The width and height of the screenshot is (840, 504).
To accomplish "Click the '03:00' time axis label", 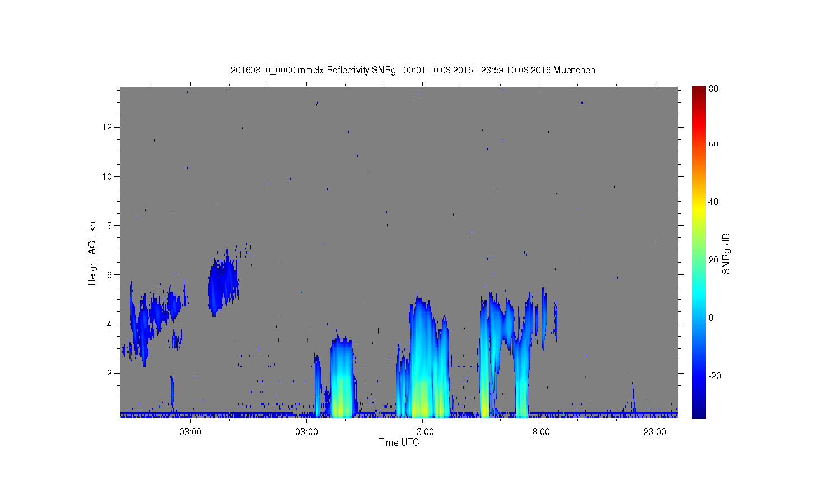I will tap(190, 432).
